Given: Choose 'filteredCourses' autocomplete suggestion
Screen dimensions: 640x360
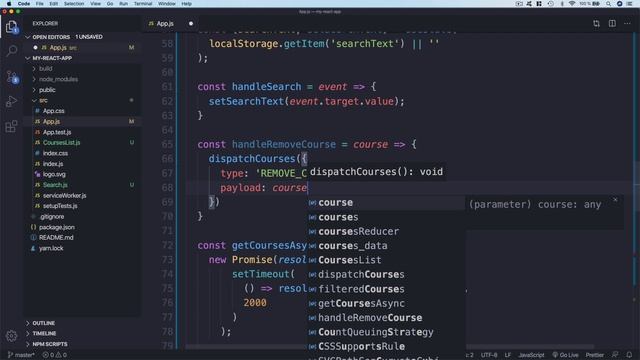Looking at the screenshot, I should pos(386,289).
